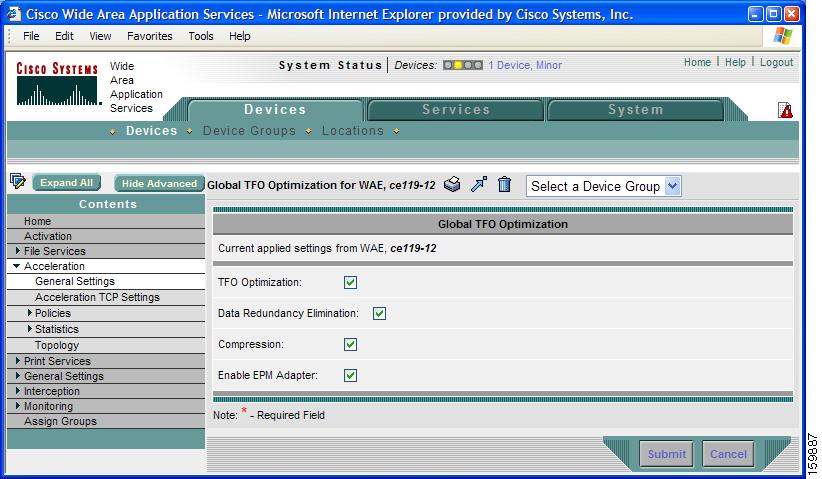Select the Device Groups sub-navigation item
This screenshot has height=479, width=822.
click(249, 130)
